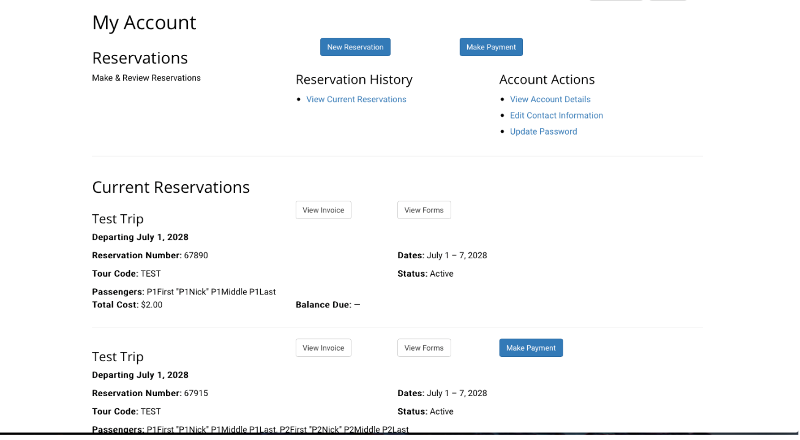View Forms for reservation 67915

tap(424, 348)
